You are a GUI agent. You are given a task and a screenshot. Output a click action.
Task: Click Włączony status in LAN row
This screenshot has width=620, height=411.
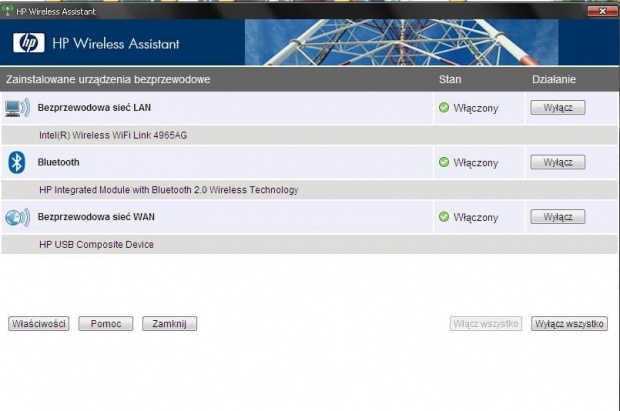476,108
